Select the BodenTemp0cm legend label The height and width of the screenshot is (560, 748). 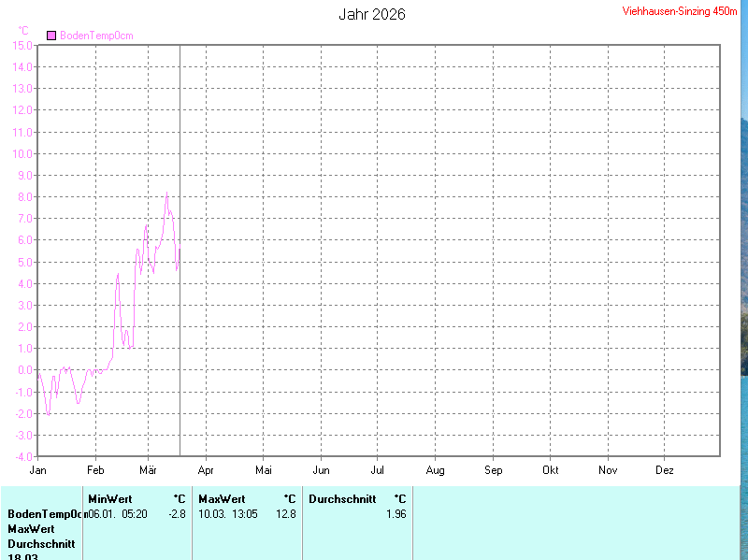[x=96, y=36]
